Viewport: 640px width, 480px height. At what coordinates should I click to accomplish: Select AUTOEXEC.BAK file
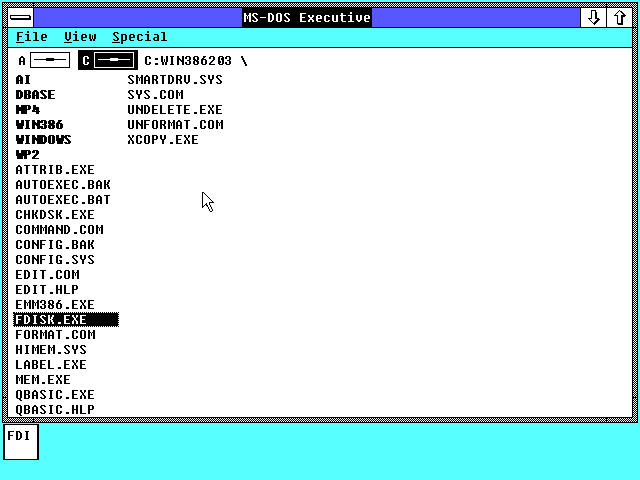tap(63, 184)
